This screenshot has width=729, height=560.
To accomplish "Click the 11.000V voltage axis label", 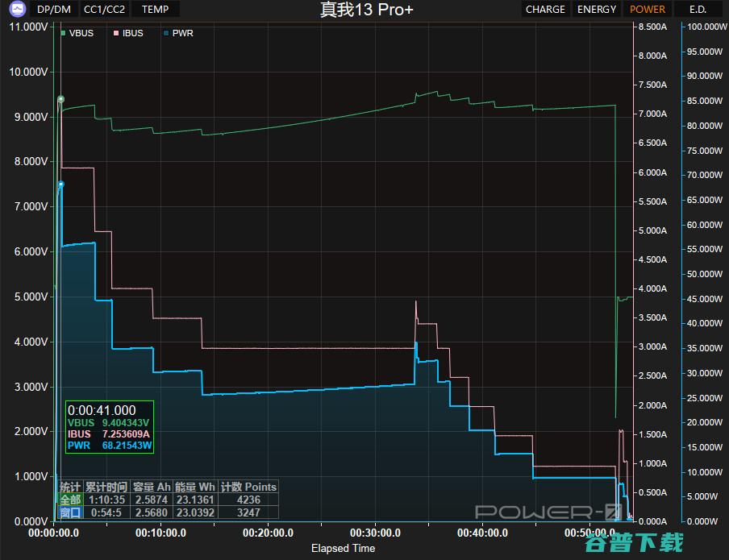I will (28, 27).
